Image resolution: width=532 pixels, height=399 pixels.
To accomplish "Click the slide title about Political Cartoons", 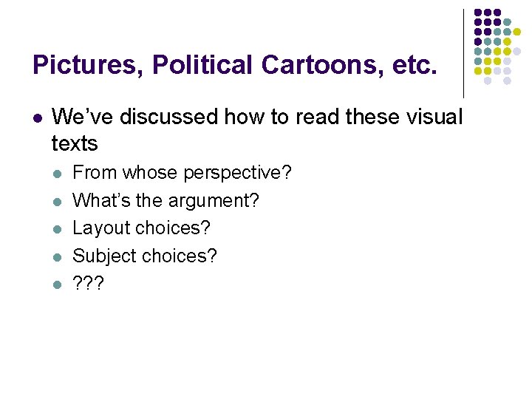I will click(235, 65).
